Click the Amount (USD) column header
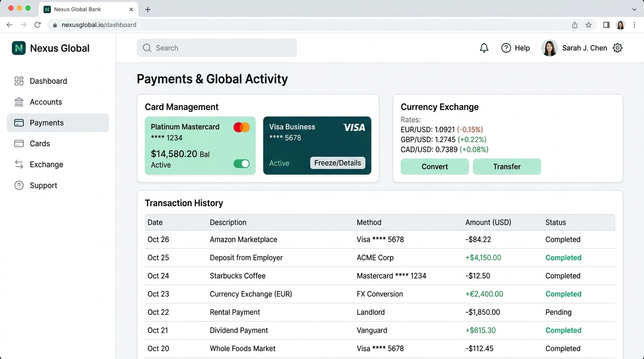The width and height of the screenshot is (644, 359). pos(488,223)
